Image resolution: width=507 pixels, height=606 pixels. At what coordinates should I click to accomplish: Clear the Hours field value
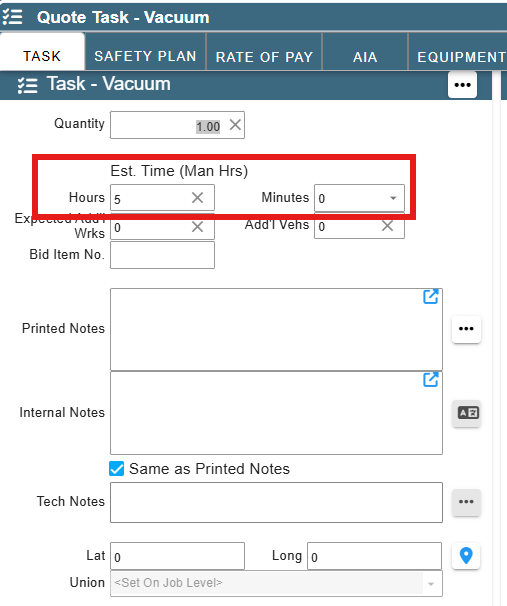(197, 198)
